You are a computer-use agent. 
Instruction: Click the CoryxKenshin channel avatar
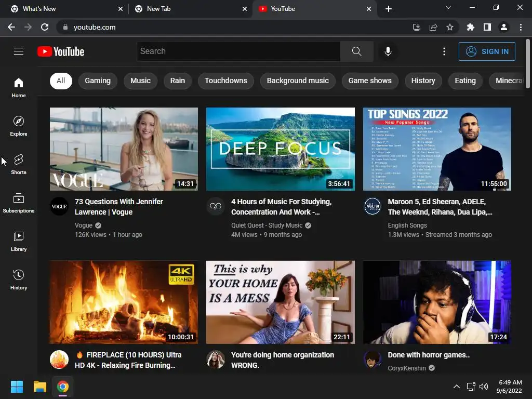(373, 360)
